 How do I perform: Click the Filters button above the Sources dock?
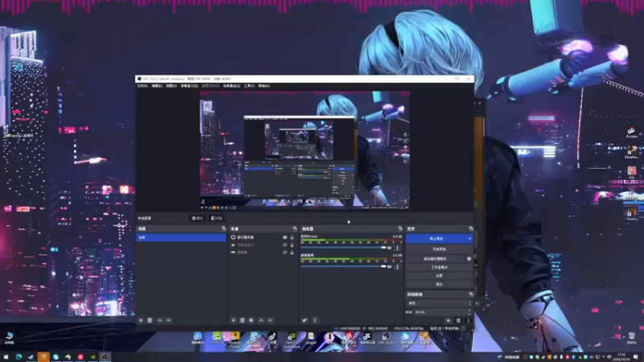point(217,218)
